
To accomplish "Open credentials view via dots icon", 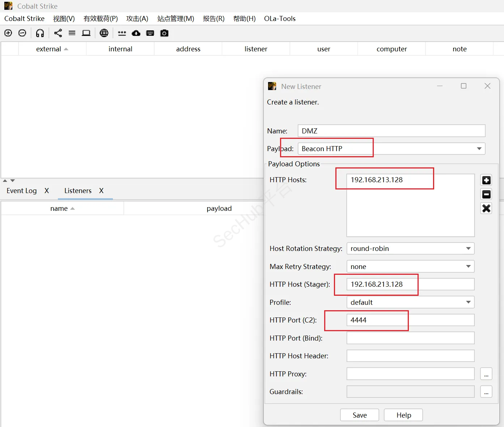I will [122, 33].
